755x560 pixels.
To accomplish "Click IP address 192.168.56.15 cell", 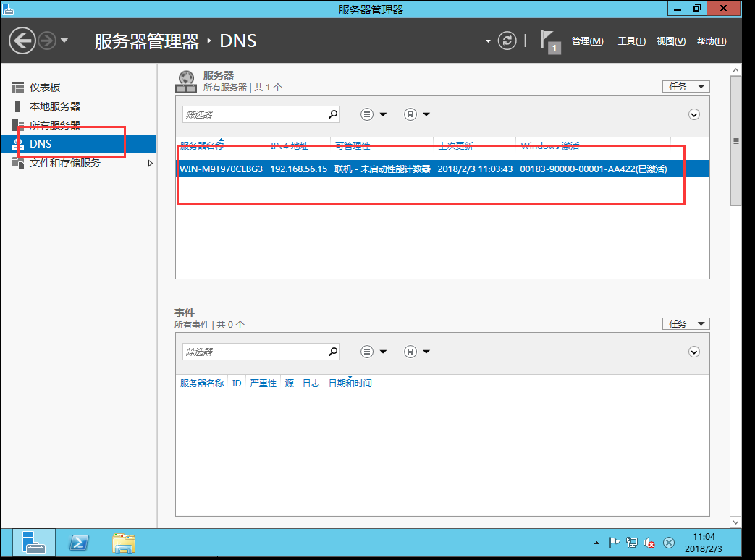I will pos(298,169).
